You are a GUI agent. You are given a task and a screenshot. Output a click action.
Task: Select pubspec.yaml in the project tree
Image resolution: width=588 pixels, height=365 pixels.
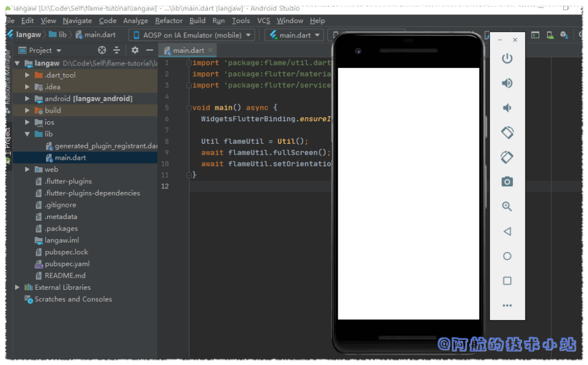click(67, 264)
